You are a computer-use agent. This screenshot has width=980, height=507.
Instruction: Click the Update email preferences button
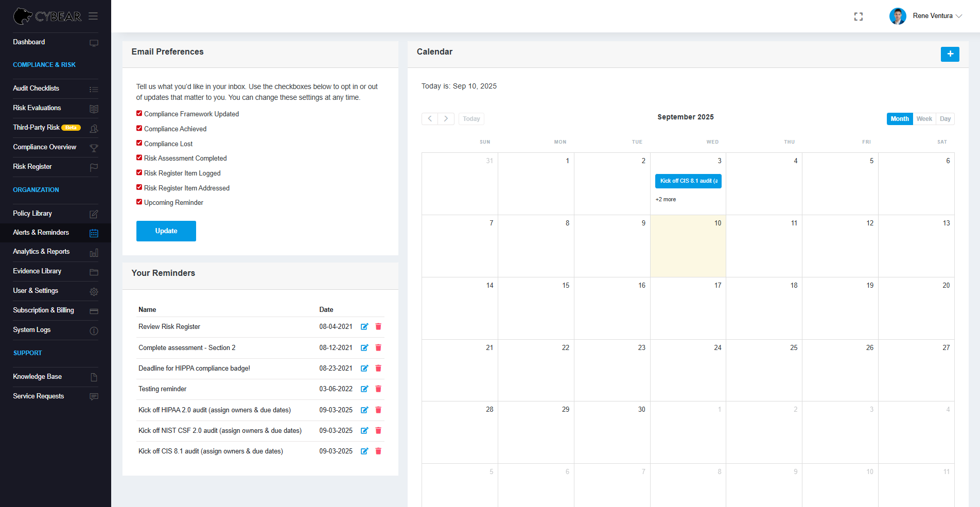(166, 231)
